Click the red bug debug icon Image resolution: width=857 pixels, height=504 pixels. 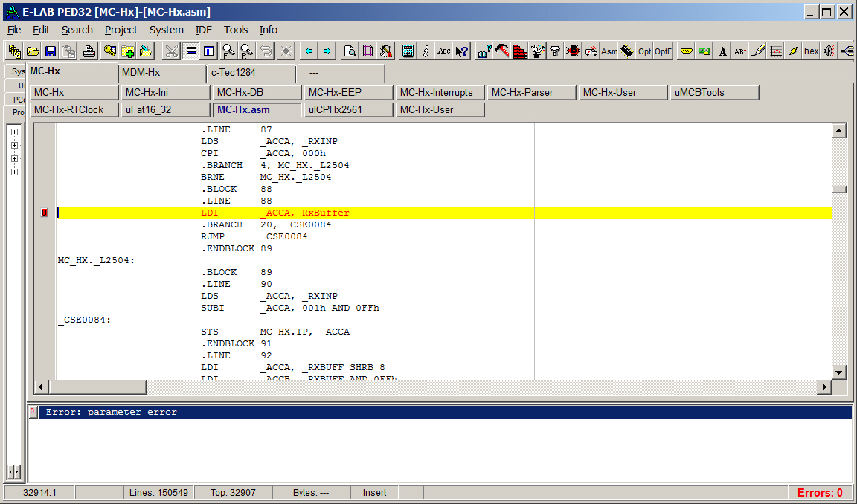click(x=573, y=51)
